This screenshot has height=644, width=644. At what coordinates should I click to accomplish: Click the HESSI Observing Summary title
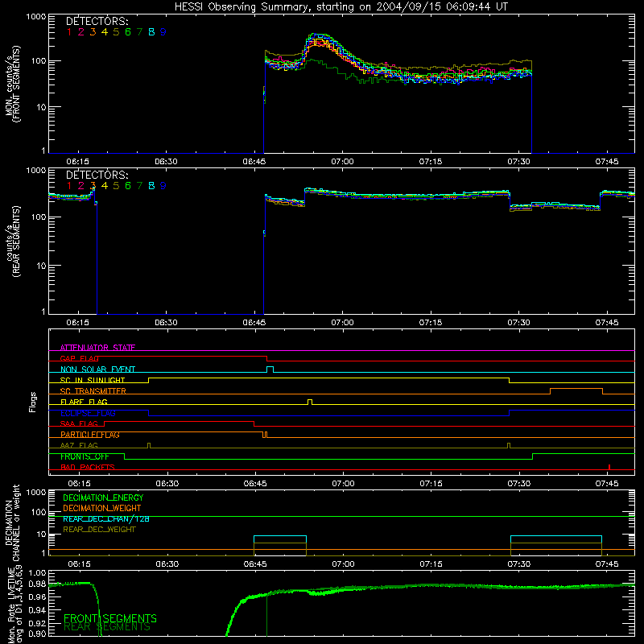[x=341, y=7]
